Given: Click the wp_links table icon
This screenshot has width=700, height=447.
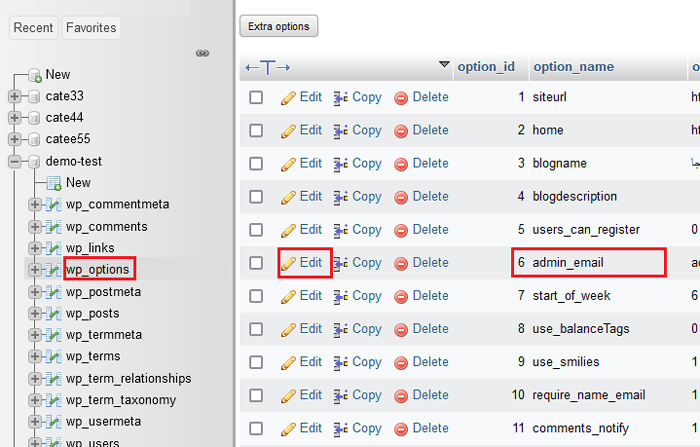Looking at the screenshot, I should [x=54, y=248].
